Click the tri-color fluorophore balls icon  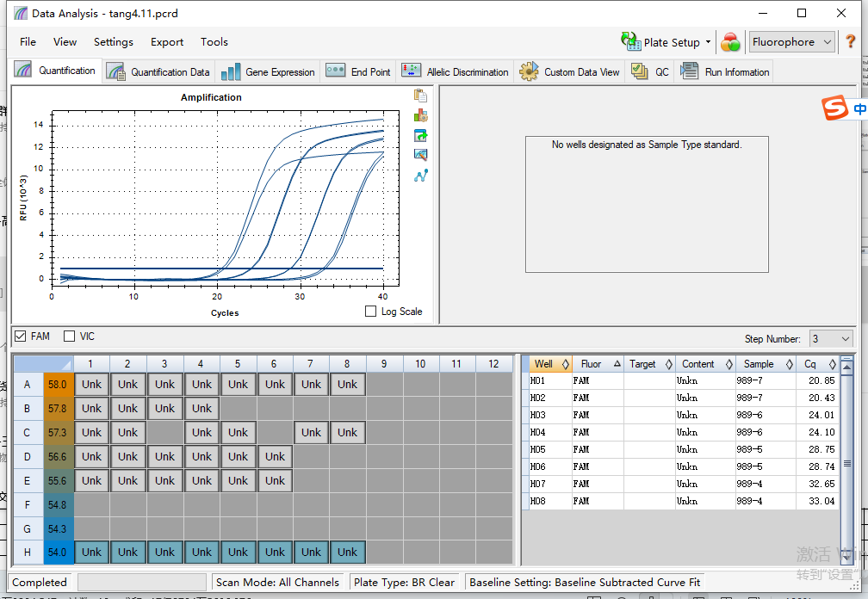pyautogui.click(x=731, y=42)
